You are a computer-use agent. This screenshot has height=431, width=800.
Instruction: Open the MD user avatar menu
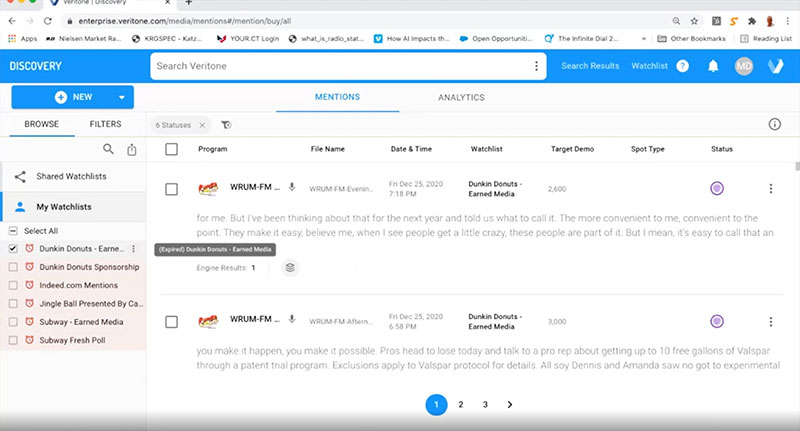click(x=743, y=66)
